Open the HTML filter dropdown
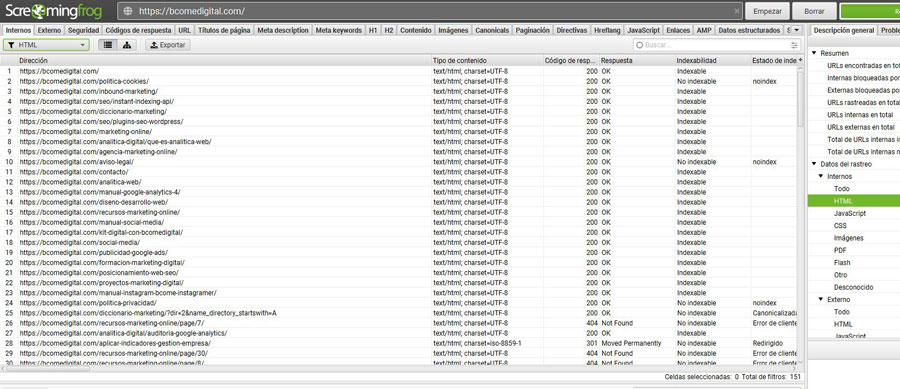The height and width of the screenshot is (389, 900). coord(46,45)
